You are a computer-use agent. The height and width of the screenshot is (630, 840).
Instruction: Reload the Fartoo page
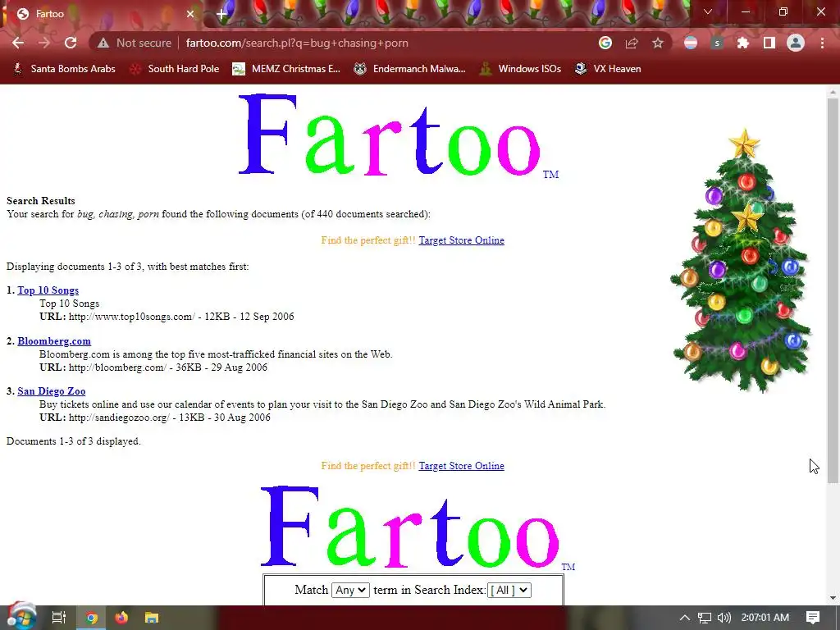click(x=71, y=43)
